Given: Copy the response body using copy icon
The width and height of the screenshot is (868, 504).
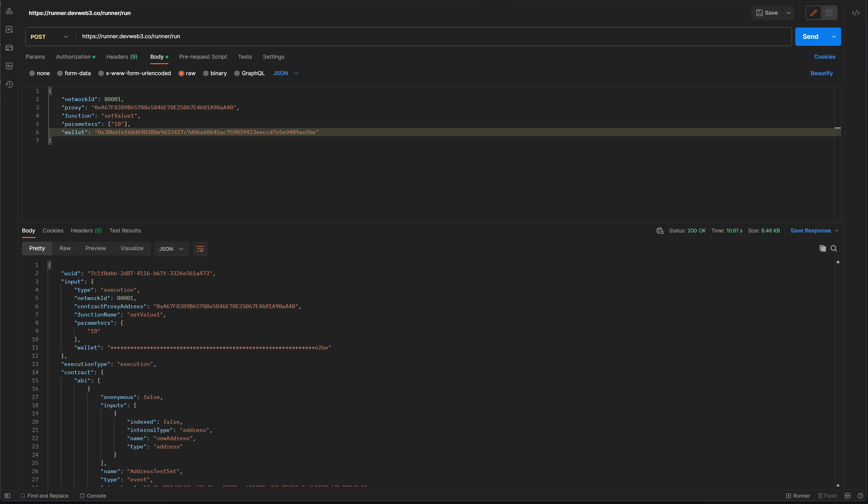Looking at the screenshot, I should coord(822,248).
